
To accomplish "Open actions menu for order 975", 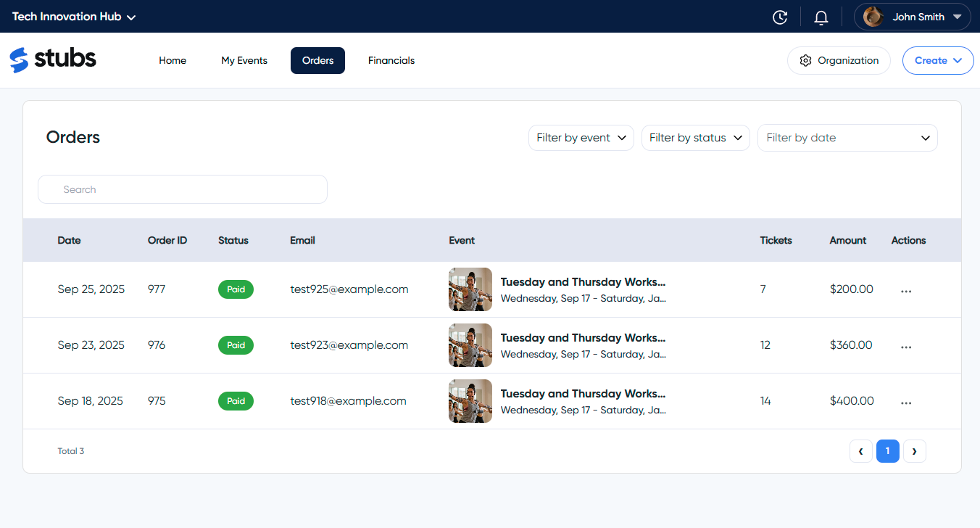I will click(906, 401).
